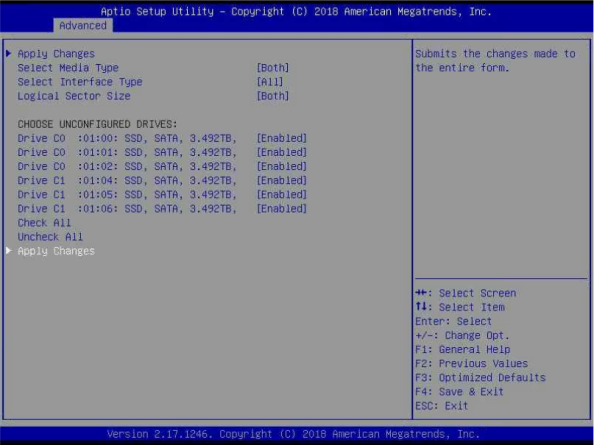Choose the Uncheck All option
This screenshot has width=594, height=445.
click(x=50, y=237)
